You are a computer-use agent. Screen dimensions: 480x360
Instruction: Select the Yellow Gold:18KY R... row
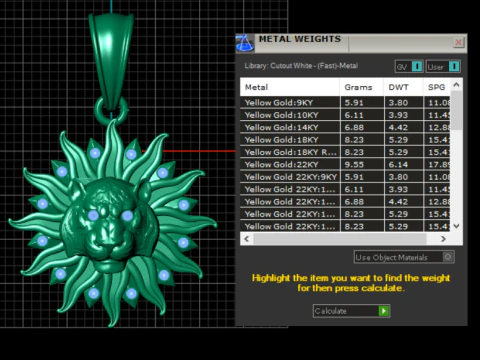pyautogui.click(x=345, y=152)
